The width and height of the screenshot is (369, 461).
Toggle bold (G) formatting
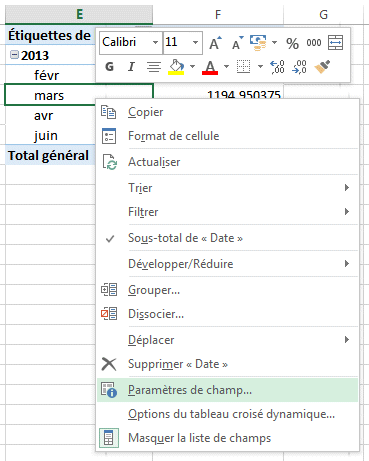109,67
